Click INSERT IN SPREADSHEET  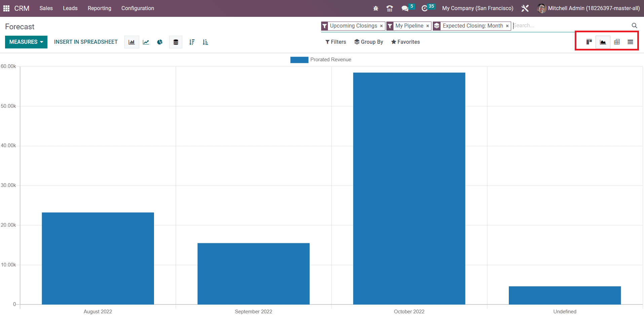click(86, 42)
